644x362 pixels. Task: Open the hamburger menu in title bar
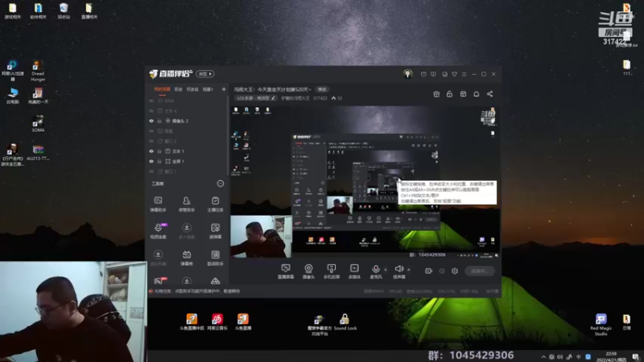pos(464,74)
